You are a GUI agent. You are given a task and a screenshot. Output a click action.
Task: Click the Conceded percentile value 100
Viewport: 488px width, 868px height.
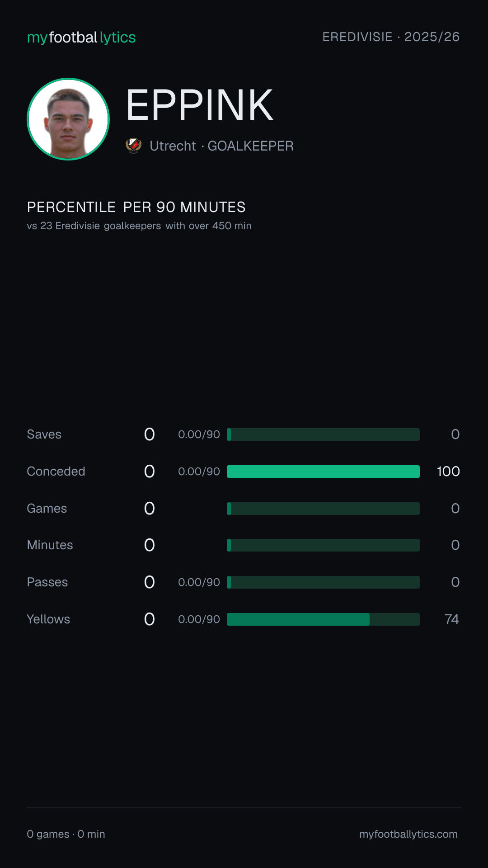pyautogui.click(x=448, y=472)
